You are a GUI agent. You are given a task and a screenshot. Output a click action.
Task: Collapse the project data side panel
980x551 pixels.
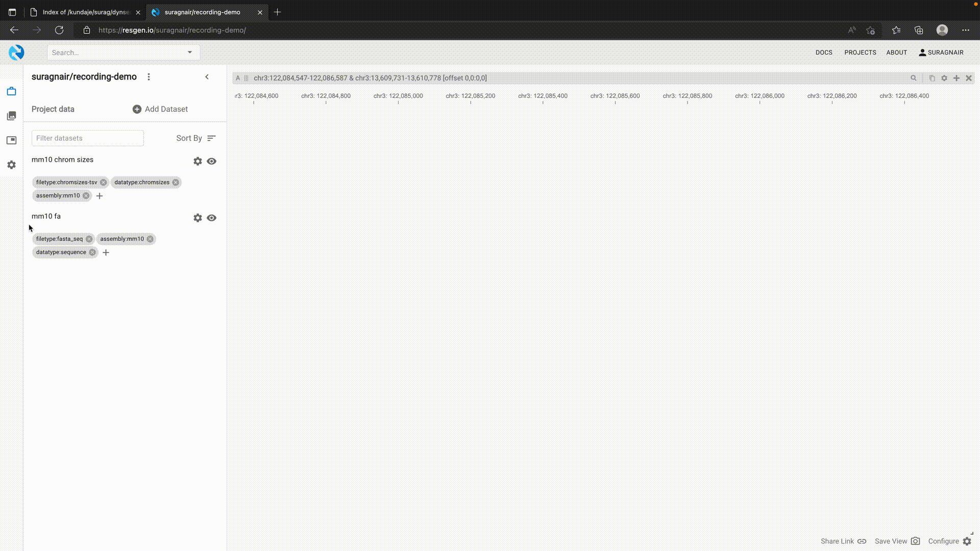(x=207, y=77)
